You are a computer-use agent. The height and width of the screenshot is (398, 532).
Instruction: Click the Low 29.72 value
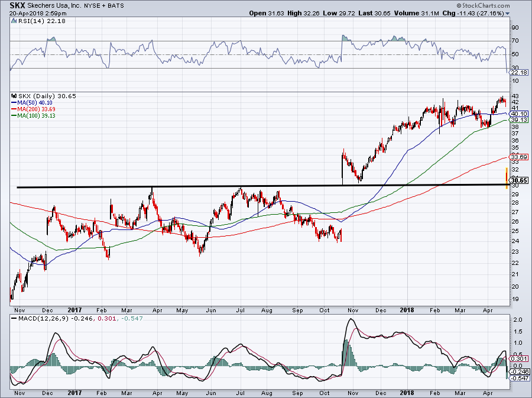point(339,13)
